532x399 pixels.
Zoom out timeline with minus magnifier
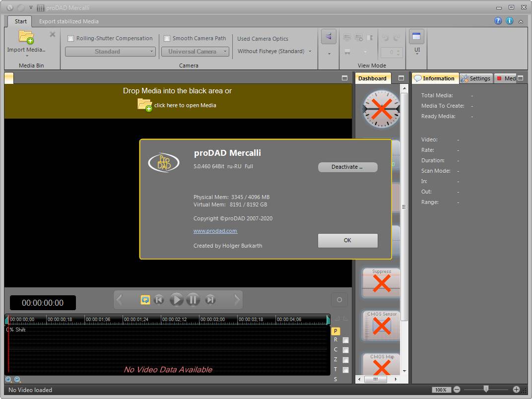(x=17, y=380)
